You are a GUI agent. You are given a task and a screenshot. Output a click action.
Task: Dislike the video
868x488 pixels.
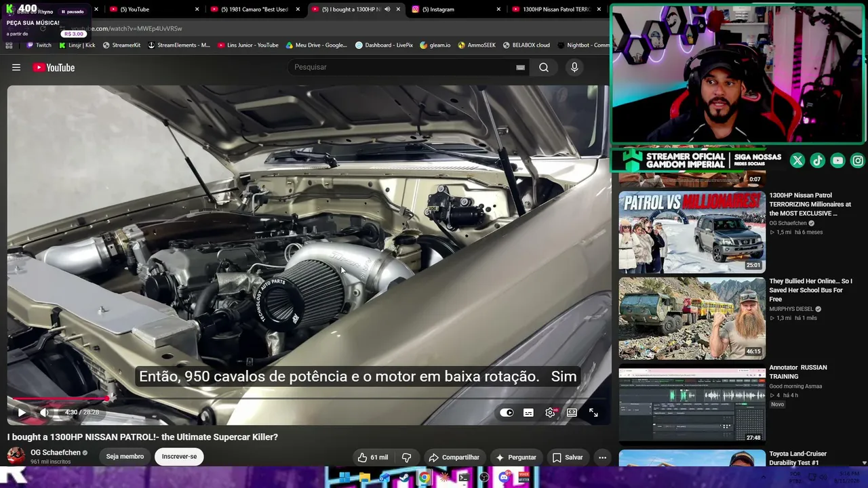click(x=407, y=457)
